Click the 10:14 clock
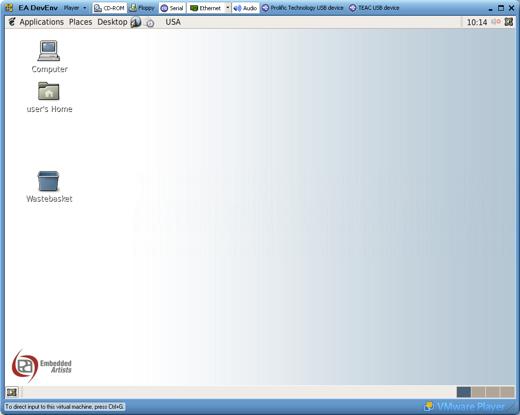Viewport: 520px width, 415px height. click(x=477, y=22)
